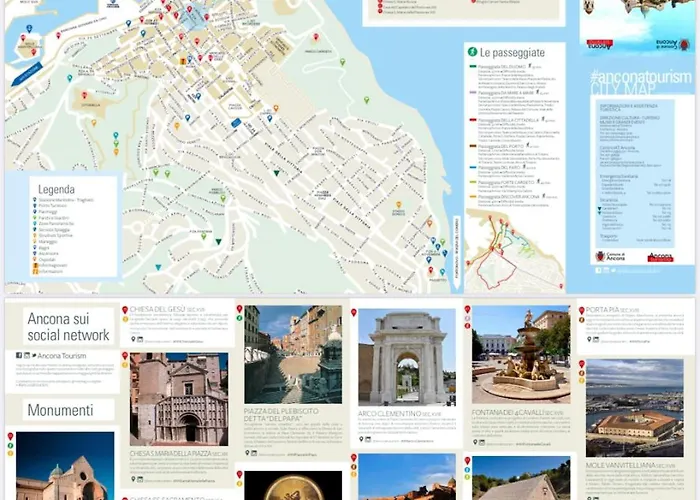Click the green walker icon beside Le passeggiate
700x500 pixels.
[x=472, y=52]
